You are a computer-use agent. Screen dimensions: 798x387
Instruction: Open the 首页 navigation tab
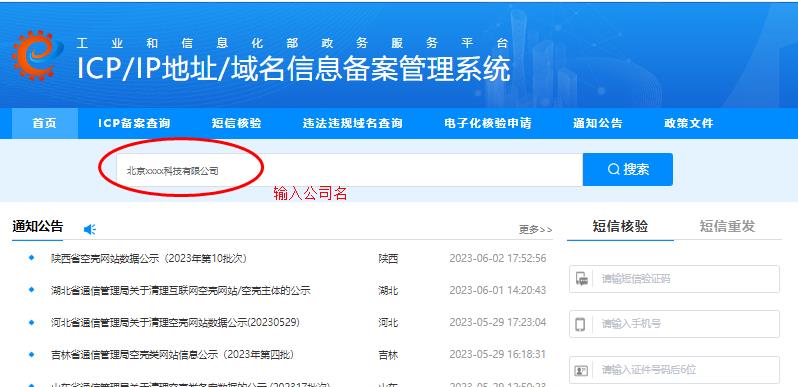[x=45, y=123]
